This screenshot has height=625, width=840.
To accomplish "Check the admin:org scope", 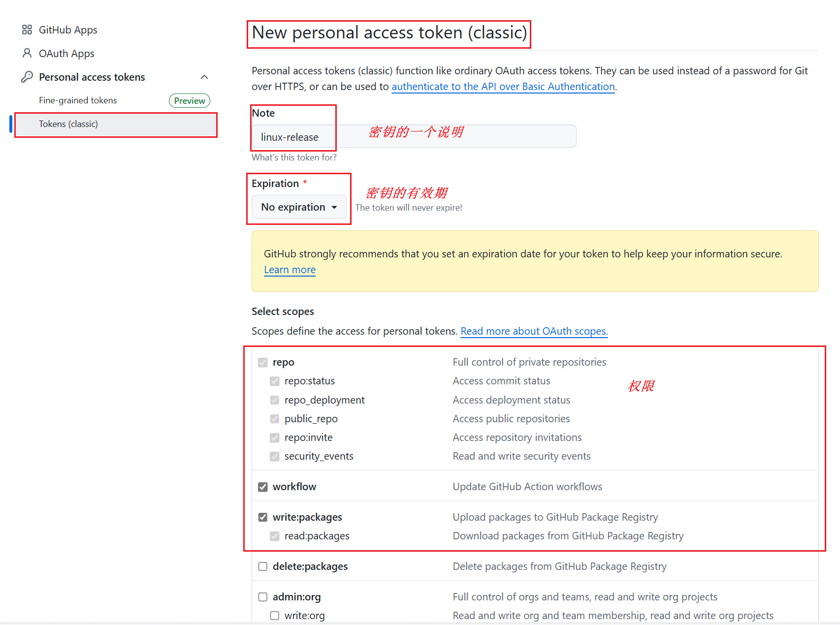I will [263, 597].
